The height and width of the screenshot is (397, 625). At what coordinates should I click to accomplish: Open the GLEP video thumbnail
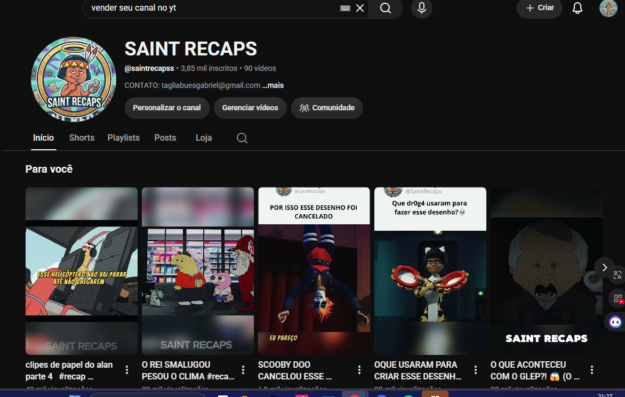coord(546,271)
